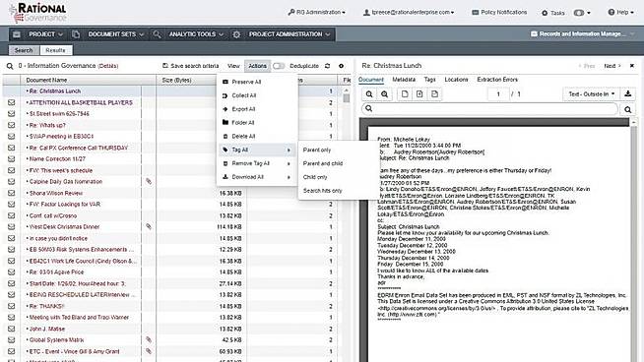Click the single page view icon
The width and height of the screenshot is (644, 362).
click(405, 94)
